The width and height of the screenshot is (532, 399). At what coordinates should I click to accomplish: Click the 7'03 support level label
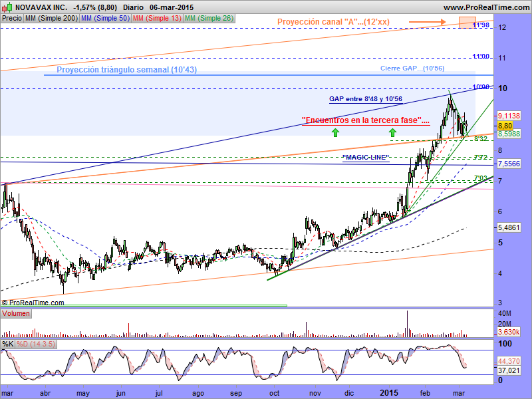click(480, 178)
